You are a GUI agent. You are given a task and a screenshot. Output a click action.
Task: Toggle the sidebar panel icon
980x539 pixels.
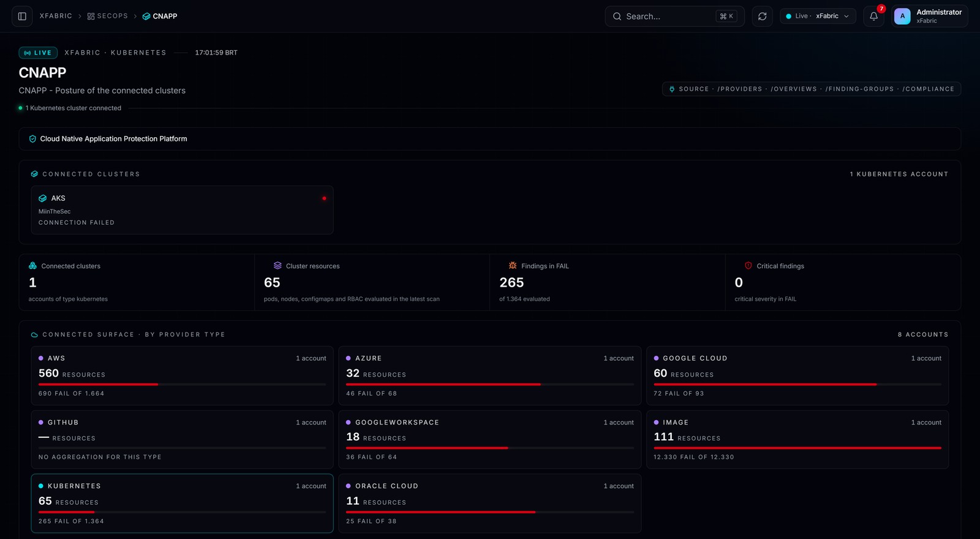22,17
